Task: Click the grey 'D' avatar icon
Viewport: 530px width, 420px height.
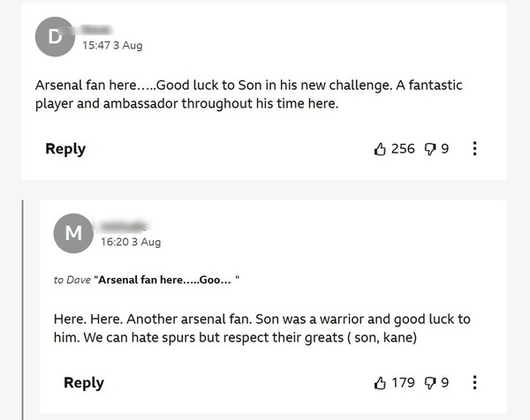Action: tap(54, 37)
